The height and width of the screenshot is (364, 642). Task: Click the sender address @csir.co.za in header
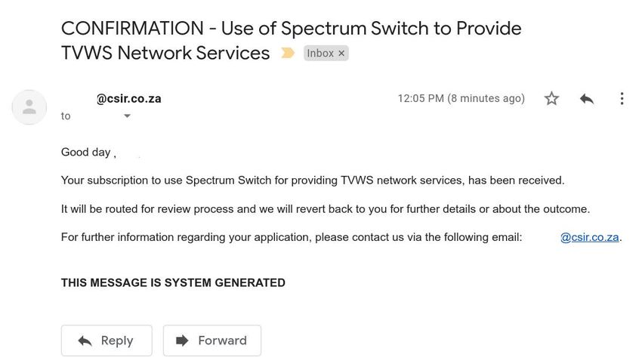pos(128,99)
